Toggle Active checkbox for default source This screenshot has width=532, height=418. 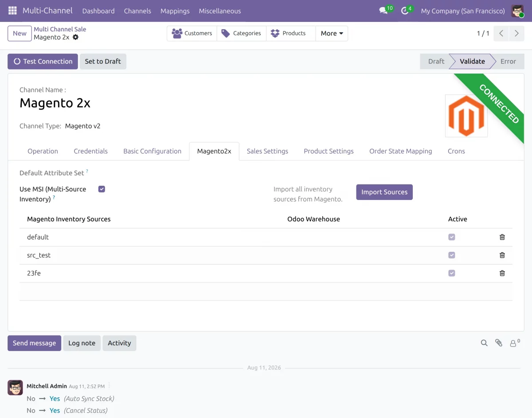451,237
